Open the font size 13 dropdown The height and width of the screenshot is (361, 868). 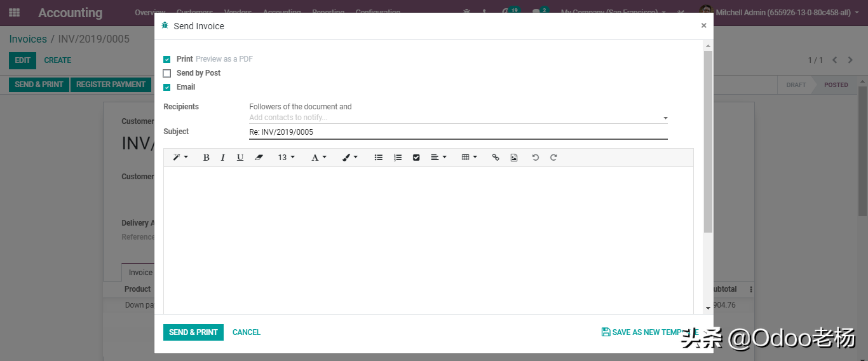pyautogui.click(x=286, y=158)
